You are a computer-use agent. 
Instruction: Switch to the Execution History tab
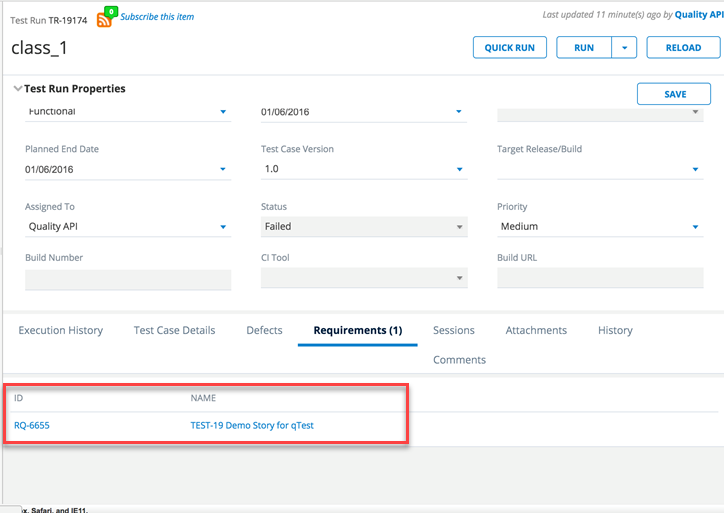click(60, 331)
